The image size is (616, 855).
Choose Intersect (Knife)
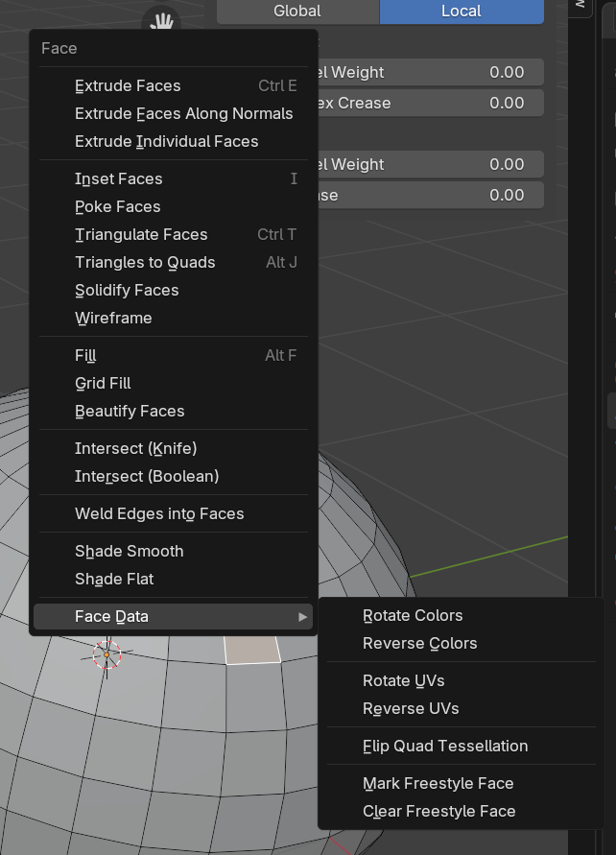pyautogui.click(x=174, y=448)
